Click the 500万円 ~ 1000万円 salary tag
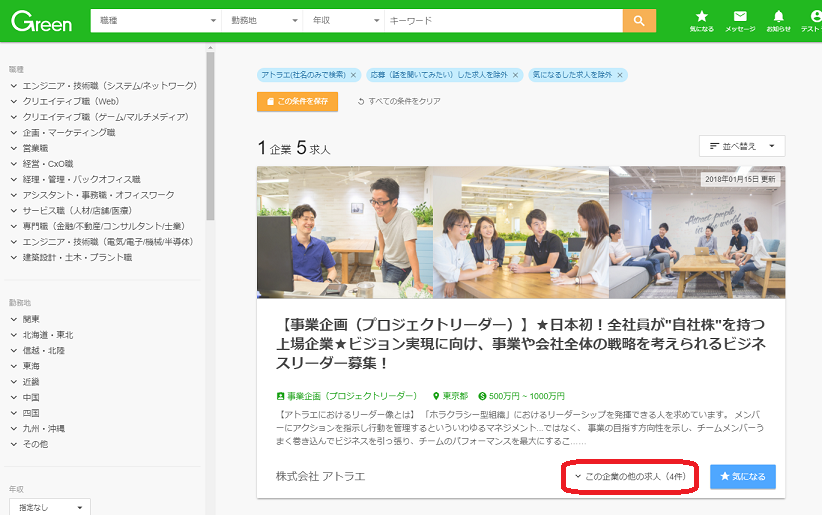This screenshot has width=822, height=515. click(x=522, y=396)
